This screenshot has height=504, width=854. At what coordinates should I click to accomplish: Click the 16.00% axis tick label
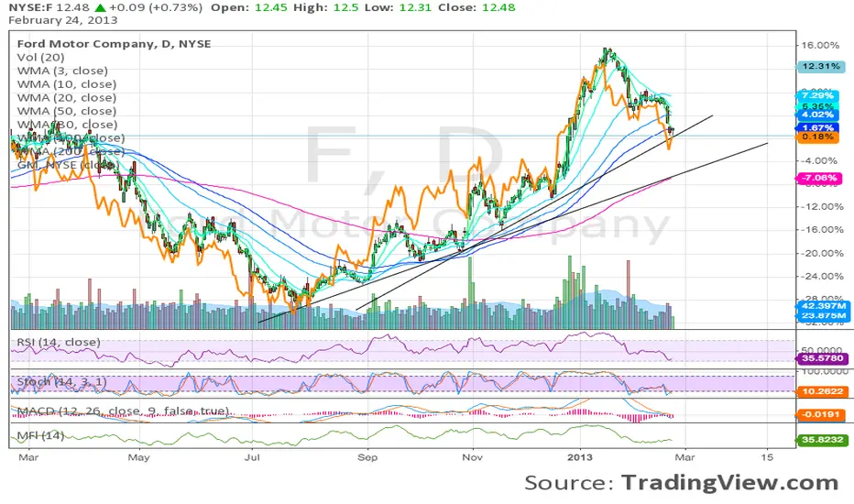point(820,45)
